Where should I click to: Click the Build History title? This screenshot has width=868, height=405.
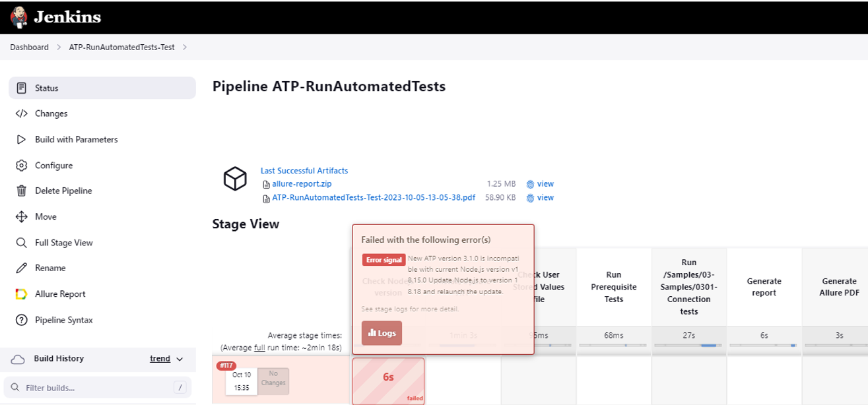point(59,359)
